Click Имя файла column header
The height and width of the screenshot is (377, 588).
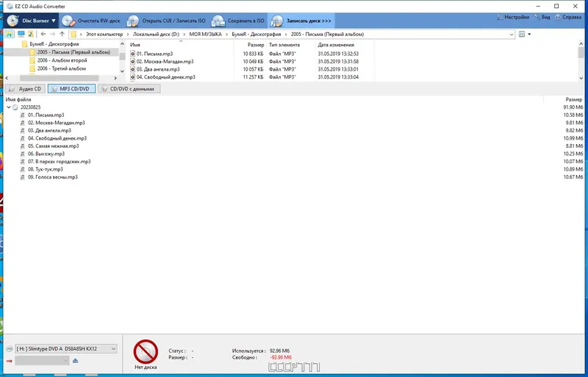pos(18,99)
